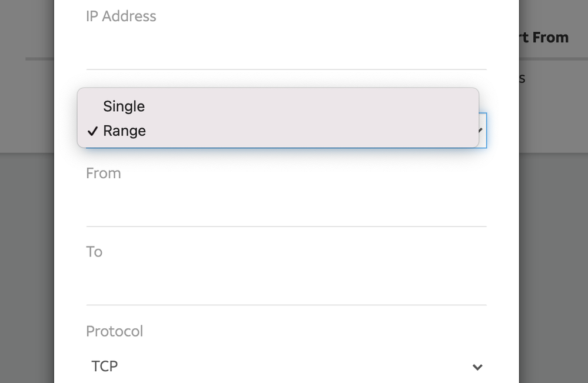Click the Protocol dropdown chevron arrow

point(477,367)
